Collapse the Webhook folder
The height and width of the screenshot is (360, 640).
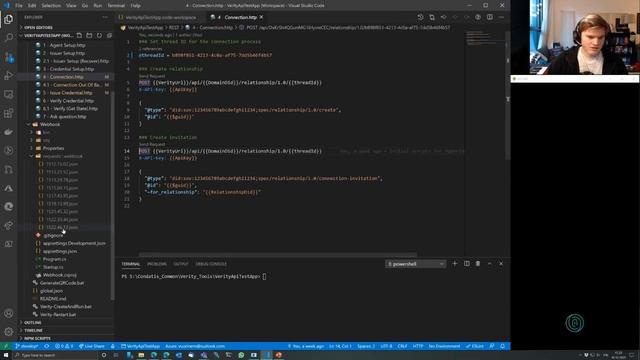tap(49, 124)
